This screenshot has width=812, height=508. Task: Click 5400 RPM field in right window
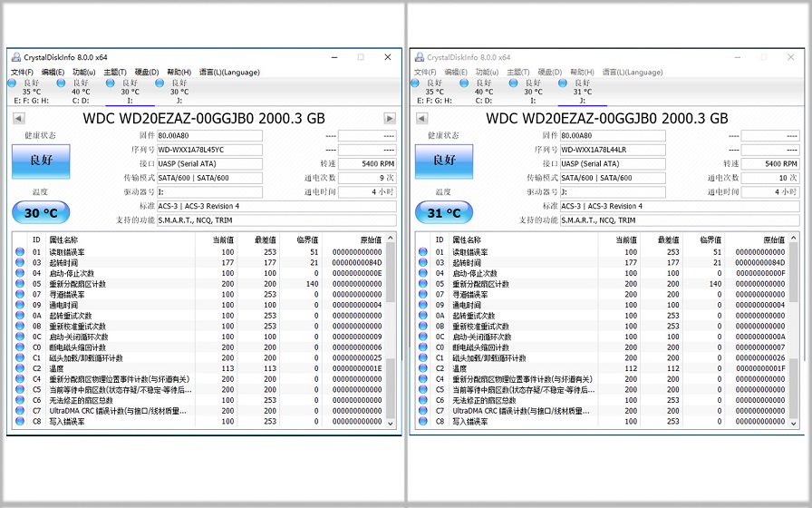click(x=770, y=164)
